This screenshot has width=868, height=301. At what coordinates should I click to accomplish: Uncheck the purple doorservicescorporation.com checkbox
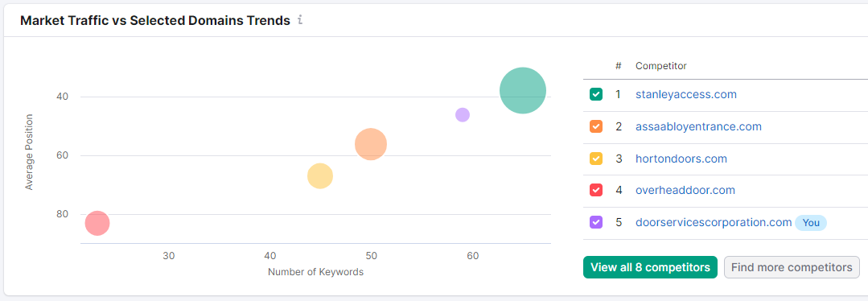pos(595,222)
